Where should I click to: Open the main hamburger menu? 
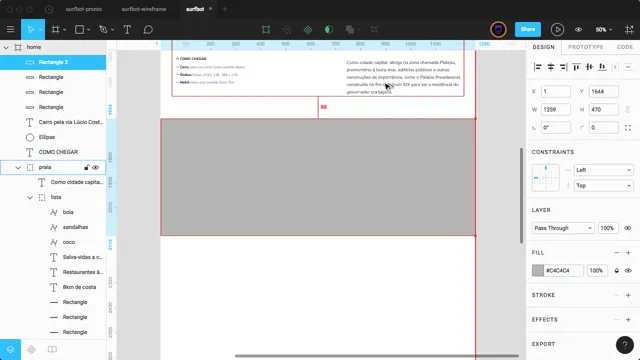(x=11, y=29)
